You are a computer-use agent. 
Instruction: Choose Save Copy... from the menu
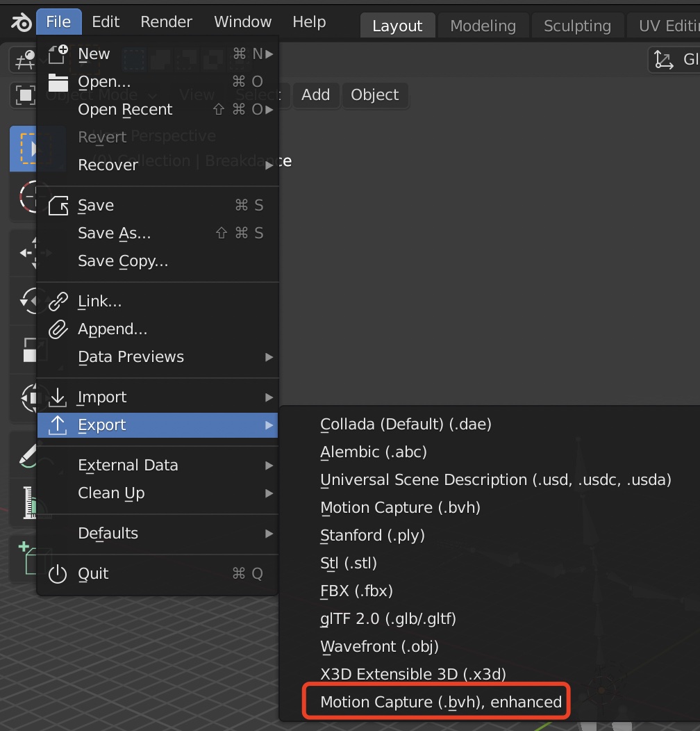[x=158, y=261]
